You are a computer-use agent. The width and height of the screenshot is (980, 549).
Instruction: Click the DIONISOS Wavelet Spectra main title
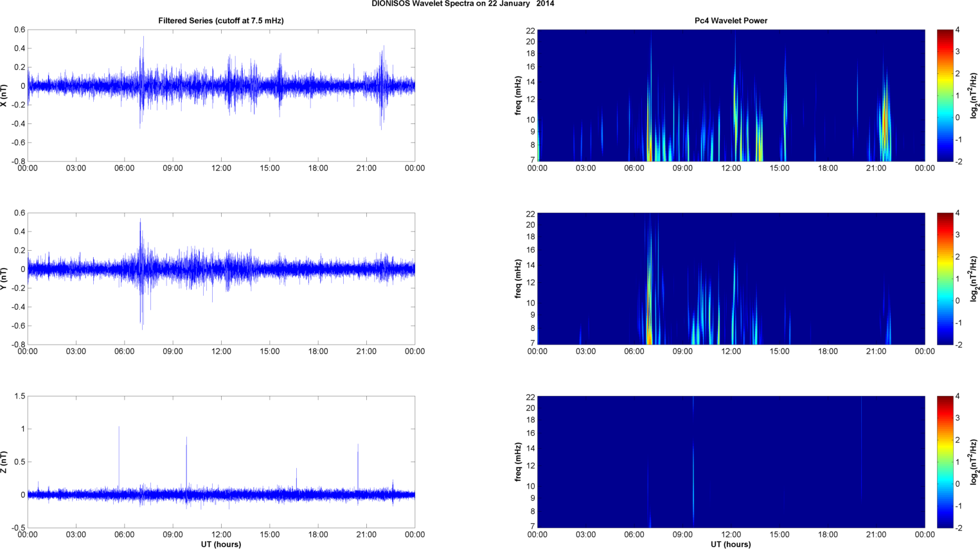(463, 4)
